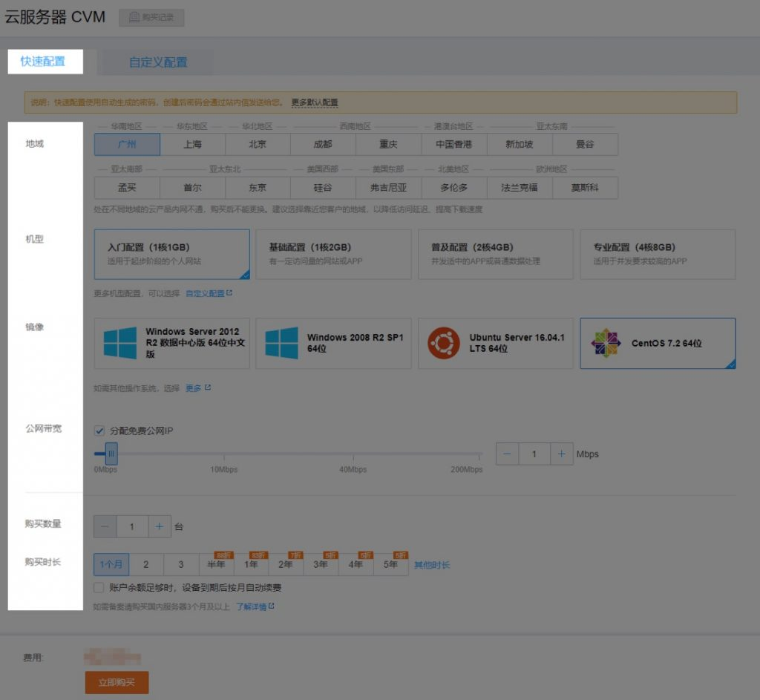Click the bandwidth slider handle
This screenshot has width=760, height=700.
(111, 454)
